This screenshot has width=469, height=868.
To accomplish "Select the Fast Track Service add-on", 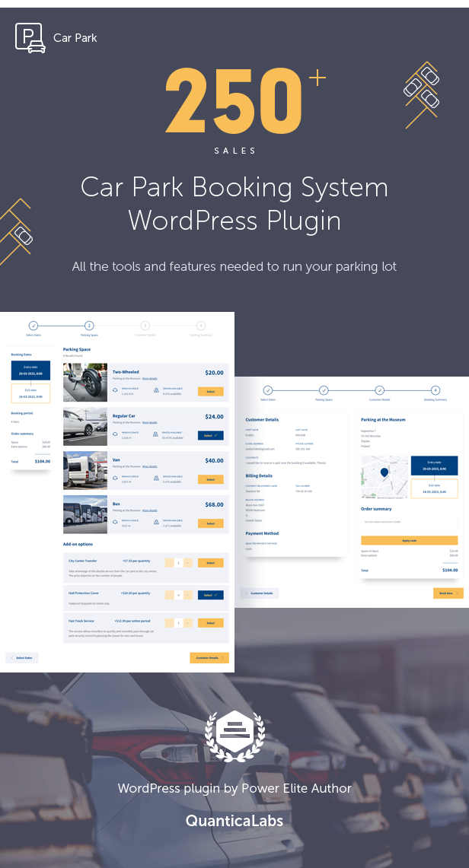I will (x=210, y=623).
